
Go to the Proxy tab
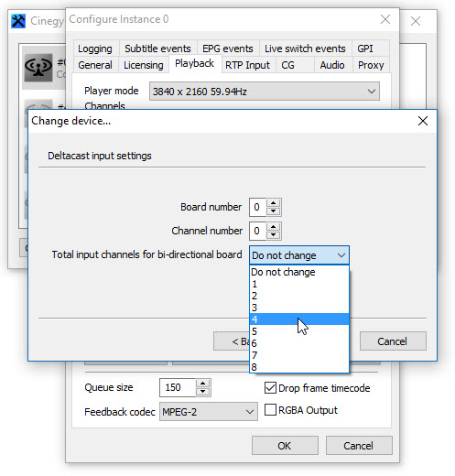click(x=371, y=65)
